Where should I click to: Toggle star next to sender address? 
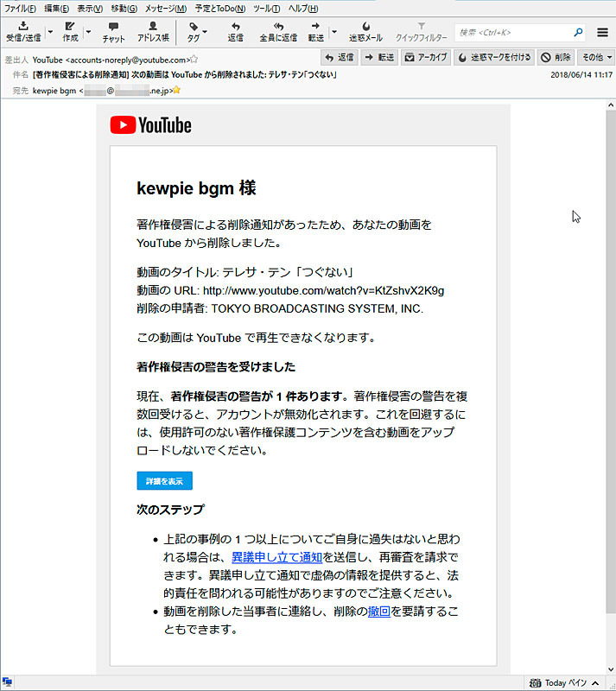[194, 60]
